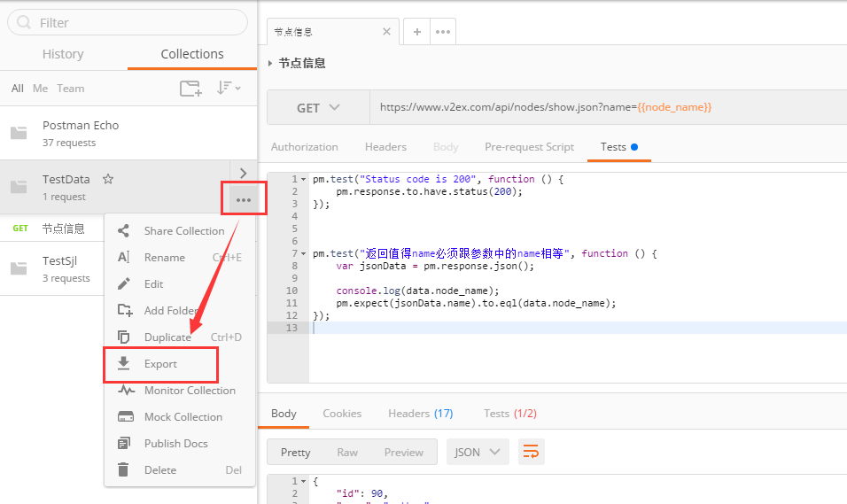Open the collection sort order icon
847x504 pixels.
pos(228,88)
